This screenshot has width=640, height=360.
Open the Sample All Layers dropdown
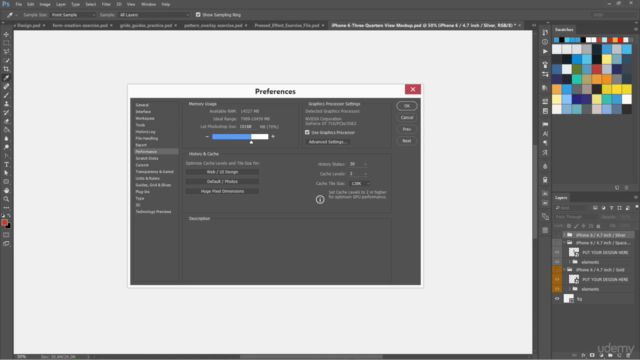154,15
